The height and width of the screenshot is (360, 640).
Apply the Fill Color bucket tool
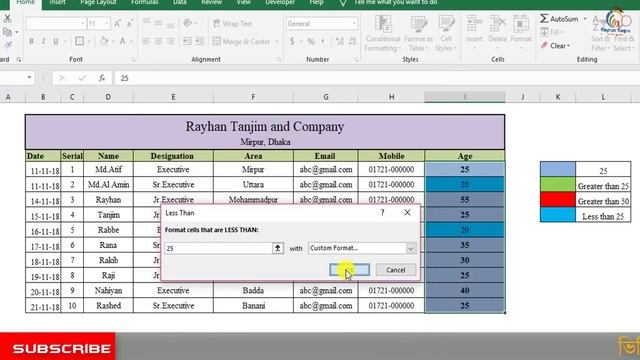104,41
